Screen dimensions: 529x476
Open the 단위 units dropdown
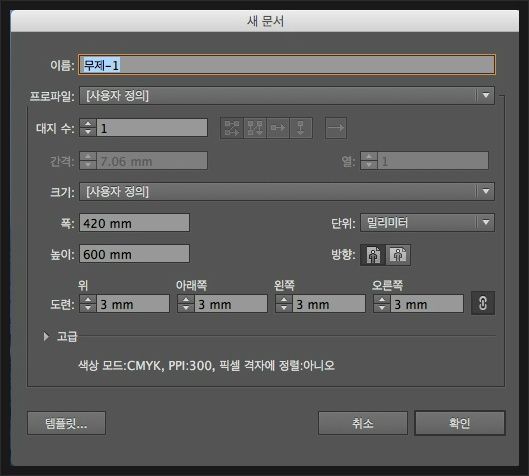427,223
